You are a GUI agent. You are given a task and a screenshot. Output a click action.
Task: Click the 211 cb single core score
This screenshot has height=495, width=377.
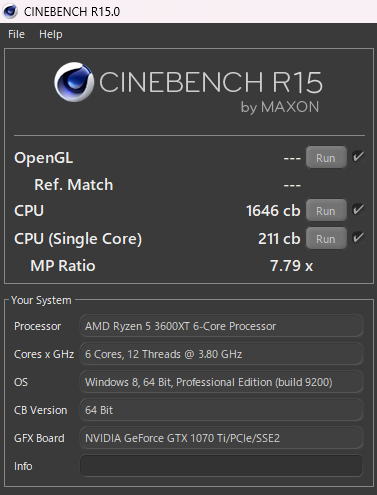pos(279,239)
